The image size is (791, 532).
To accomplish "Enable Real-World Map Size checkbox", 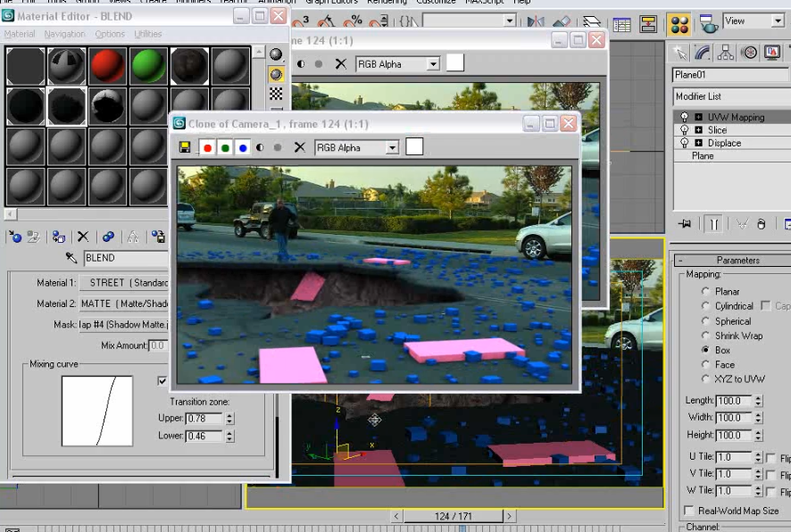I will tap(688, 511).
